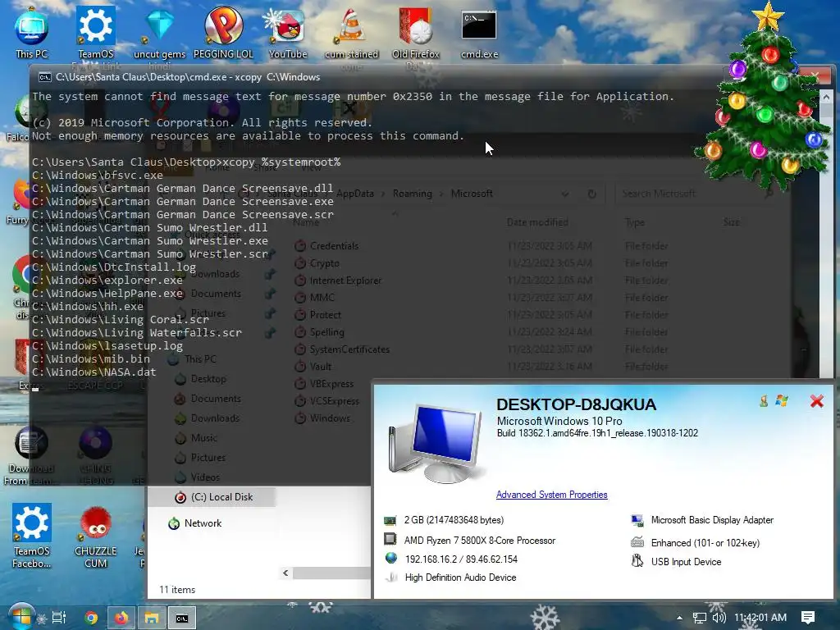This screenshot has width=840, height=630.
Task: Click High Definition Audio Device entry
Action: coord(460,577)
